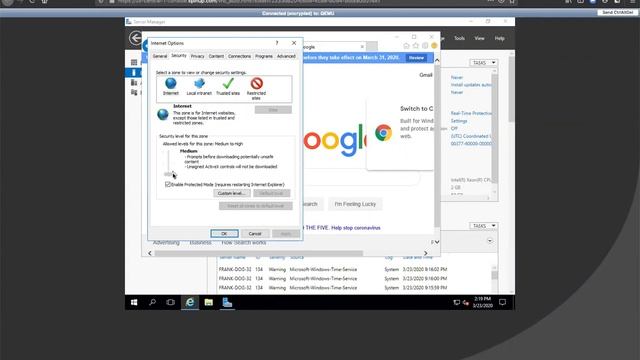The image size is (640, 360).
Task: Click the Server Manager back arrow
Action: (x=136, y=38)
